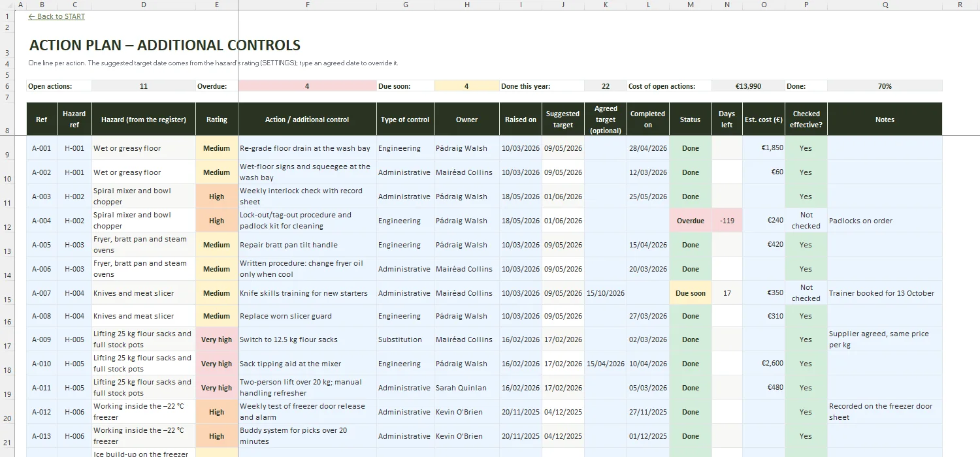This screenshot has height=457, width=980.
Task: Select "Sack tipping aid at the mixer" action
Action: pyautogui.click(x=307, y=364)
